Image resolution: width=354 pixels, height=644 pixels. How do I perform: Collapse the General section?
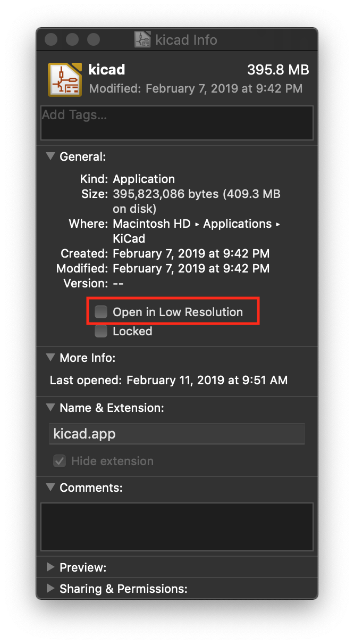(50, 156)
